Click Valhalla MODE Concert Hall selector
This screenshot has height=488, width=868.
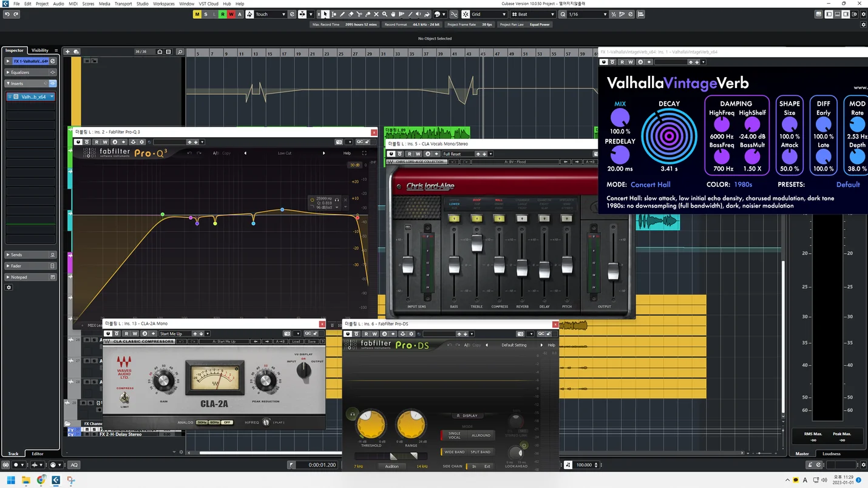(x=650, y=185)
